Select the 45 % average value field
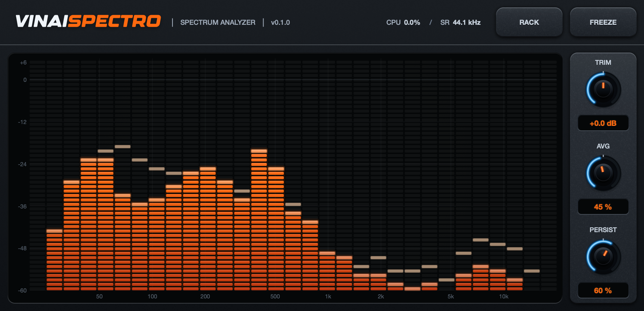 click(x=603, y=207)
